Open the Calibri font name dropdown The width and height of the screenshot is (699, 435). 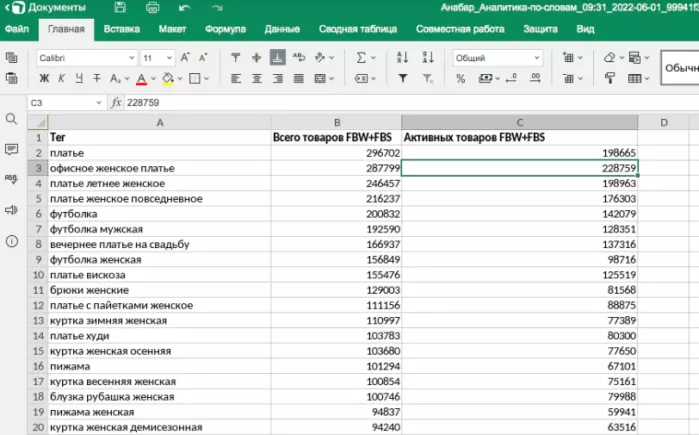(131, 58)
